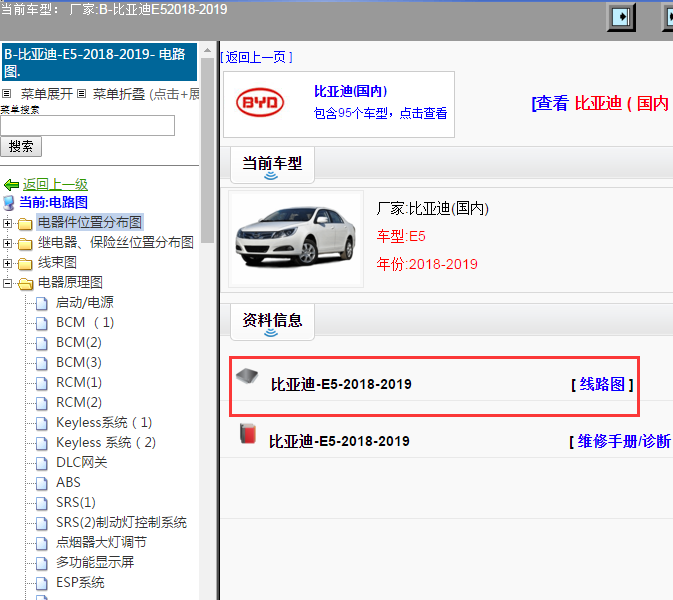Click 菜单展开 expand-all icon
This screenshot has width=673, height=600.
[x=6, y=94]
